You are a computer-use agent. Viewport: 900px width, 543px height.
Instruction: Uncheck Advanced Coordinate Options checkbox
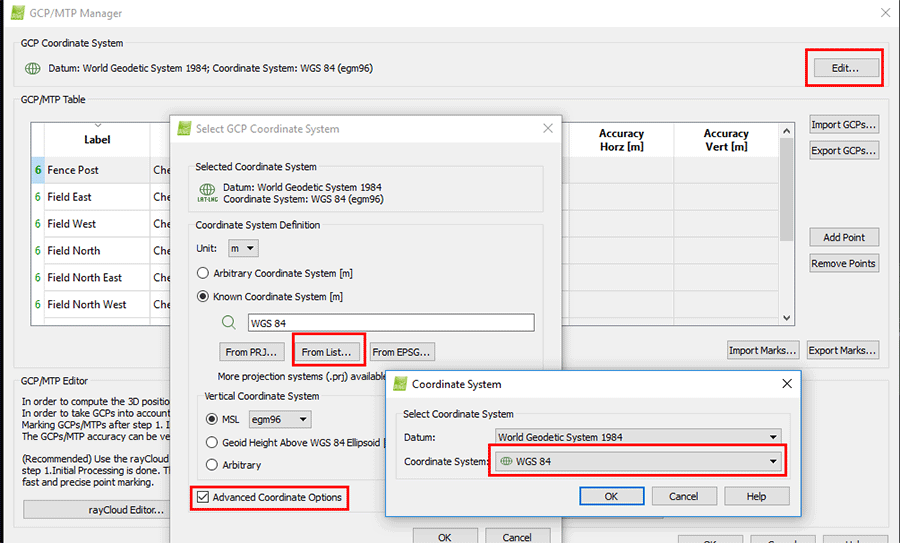click(203, 497)
